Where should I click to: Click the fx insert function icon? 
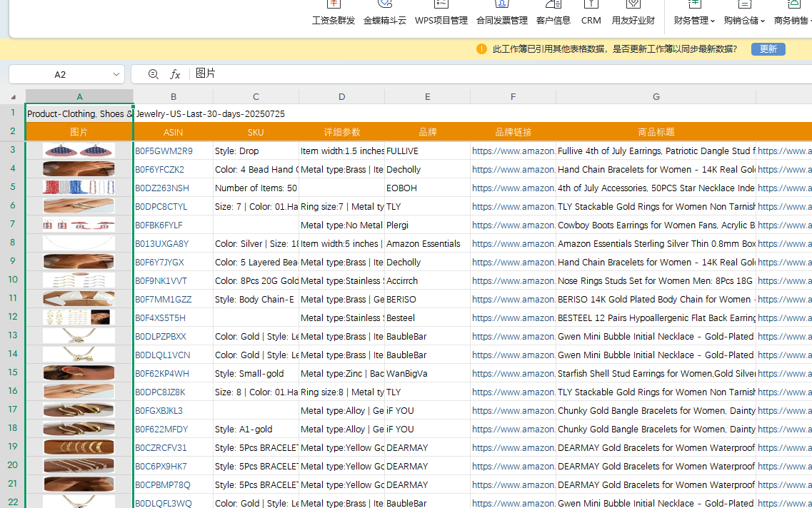(x=175, y=74)
